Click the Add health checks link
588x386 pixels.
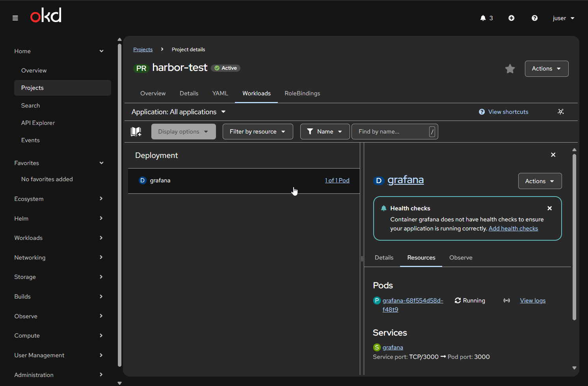pyautogui.click(x=513, y=228)
